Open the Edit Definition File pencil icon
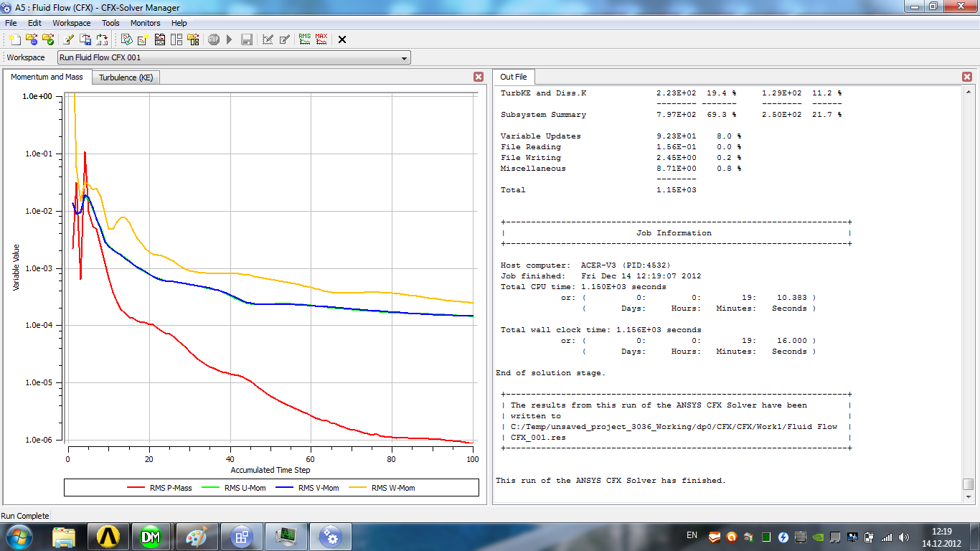The height and width of the screenshot is (551, 980). pyautogui.click(x=69, y=39)
